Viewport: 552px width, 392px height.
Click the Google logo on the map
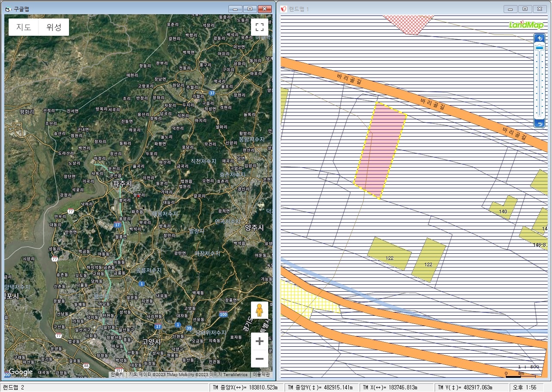click(21, 372)
